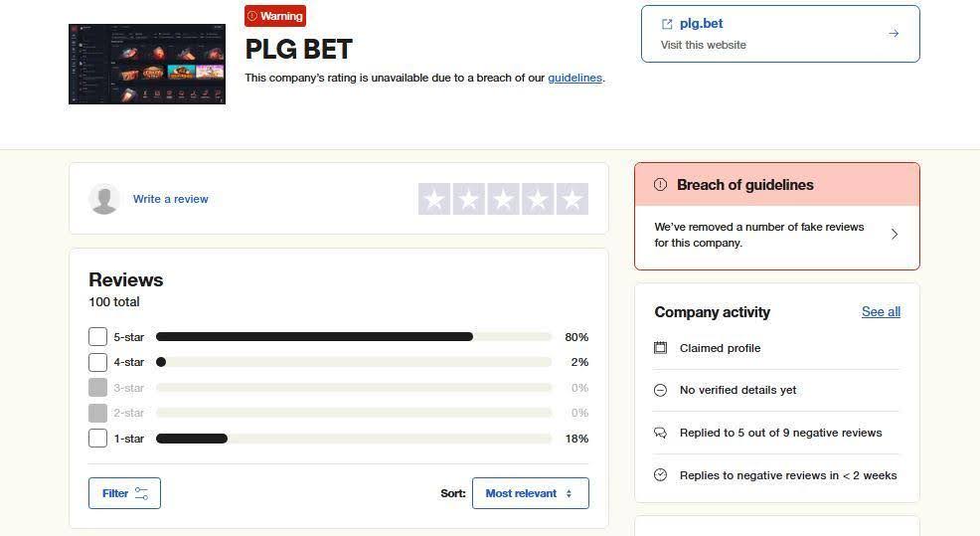The width and height of the screenshot is (980, 536).
Task: Tick the 4-star filter checkbox
Action: tap(97, 362)
